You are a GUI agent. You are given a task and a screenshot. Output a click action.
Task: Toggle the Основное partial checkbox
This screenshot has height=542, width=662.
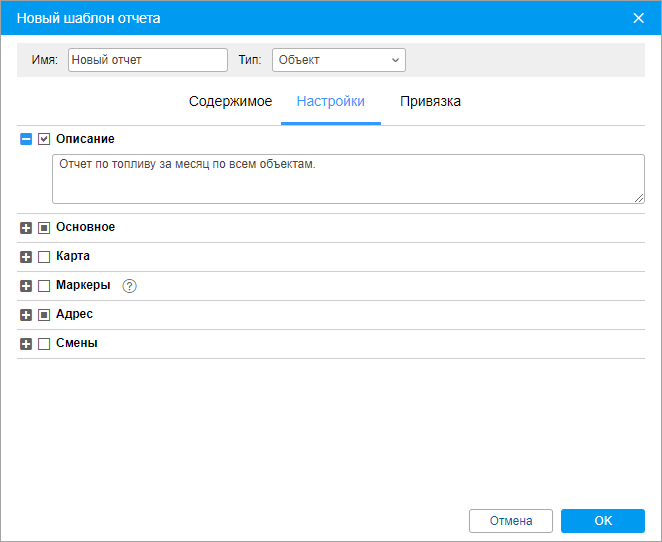[x=44, y=228]
